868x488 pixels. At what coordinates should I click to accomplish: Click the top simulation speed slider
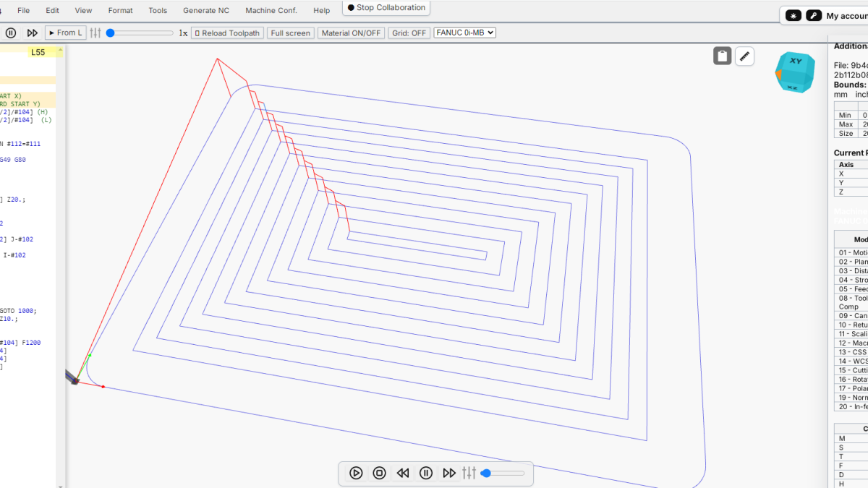(140, 33)
